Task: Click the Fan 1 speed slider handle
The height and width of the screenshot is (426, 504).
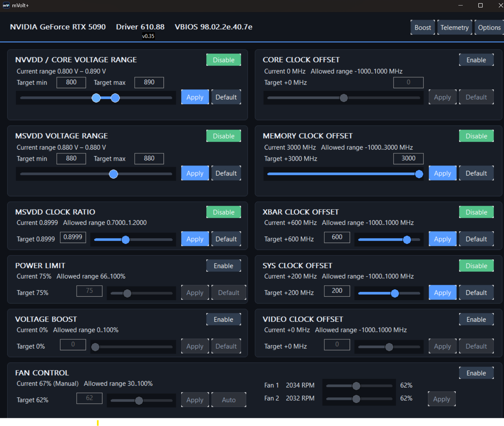Action: click(x=356, y=386)
